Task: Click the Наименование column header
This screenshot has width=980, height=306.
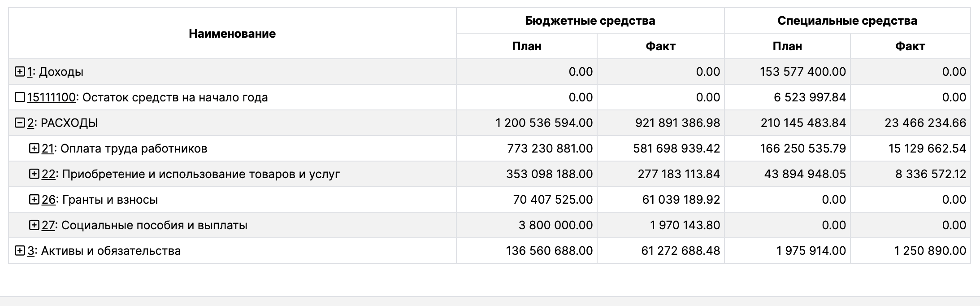Action: pyautogui.click(x=232, y=34)
